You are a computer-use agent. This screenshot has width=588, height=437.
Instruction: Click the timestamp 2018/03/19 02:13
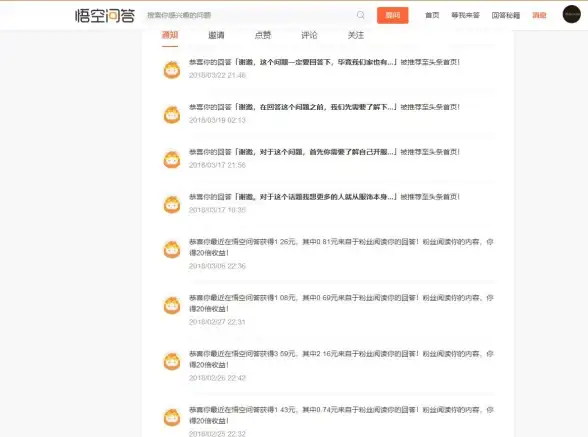[218, 120]
